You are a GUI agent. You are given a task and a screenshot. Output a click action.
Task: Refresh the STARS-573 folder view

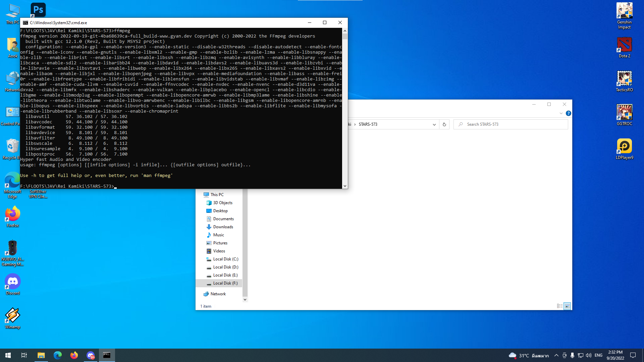(x=444, y=124)
